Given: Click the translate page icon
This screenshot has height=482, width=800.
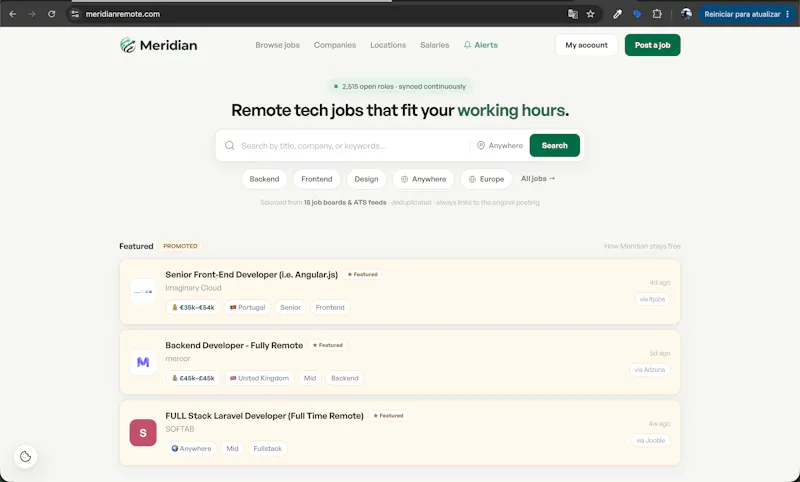Looking at the screenshot, I should pyautogui.click(x=572, y=14).
